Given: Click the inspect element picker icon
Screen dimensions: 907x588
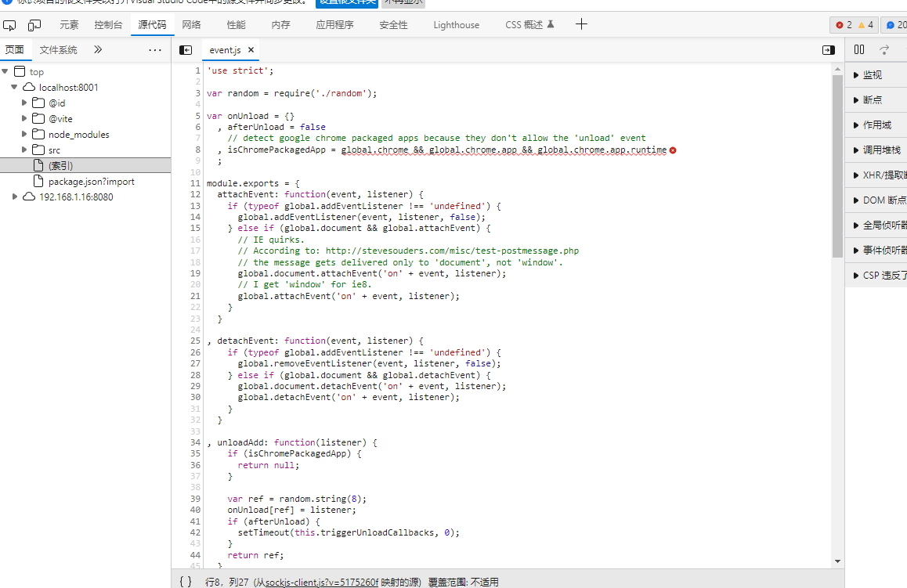Looking at the screenshot, I should tap(10, 25).
